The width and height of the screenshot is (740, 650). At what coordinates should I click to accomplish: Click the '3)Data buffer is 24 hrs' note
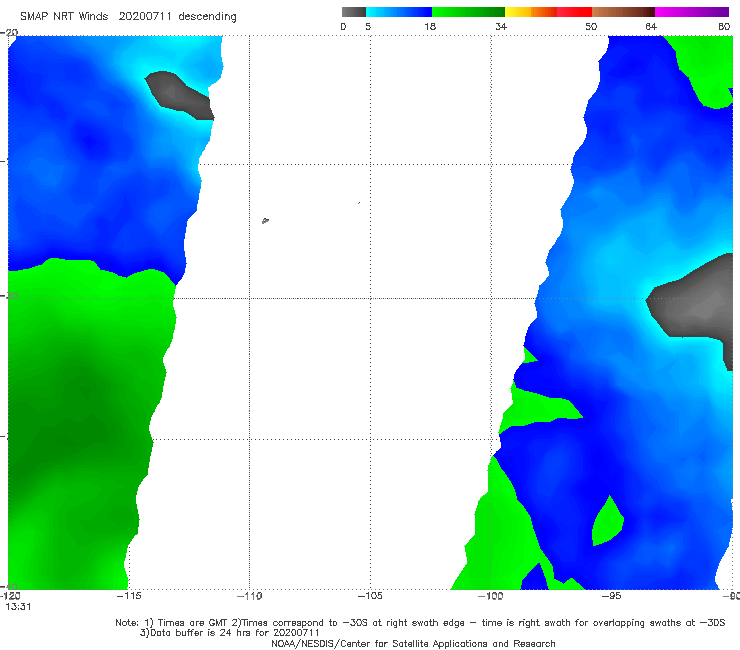229,633
